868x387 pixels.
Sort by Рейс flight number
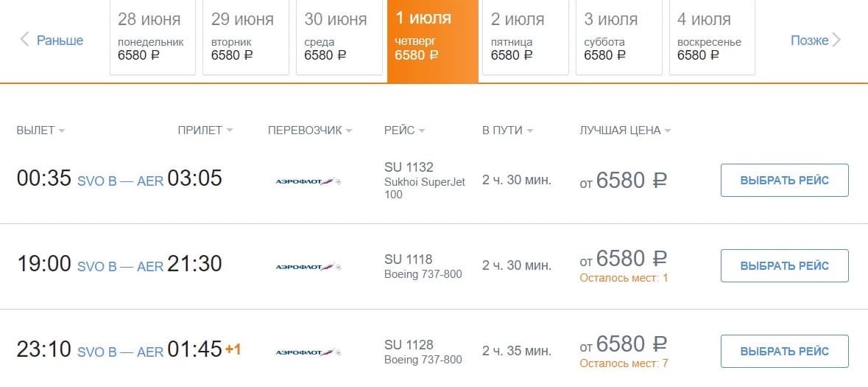pos(404,130)
